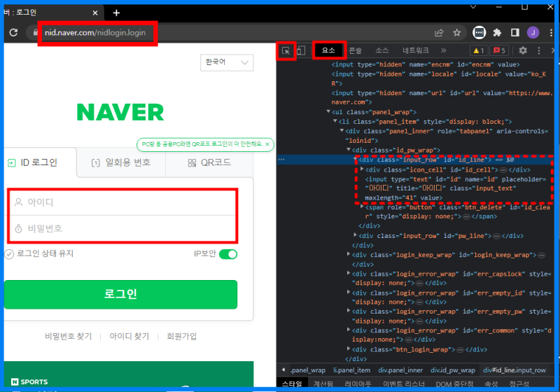Open Chrome's three-dot menu

[x=551, y=33]
